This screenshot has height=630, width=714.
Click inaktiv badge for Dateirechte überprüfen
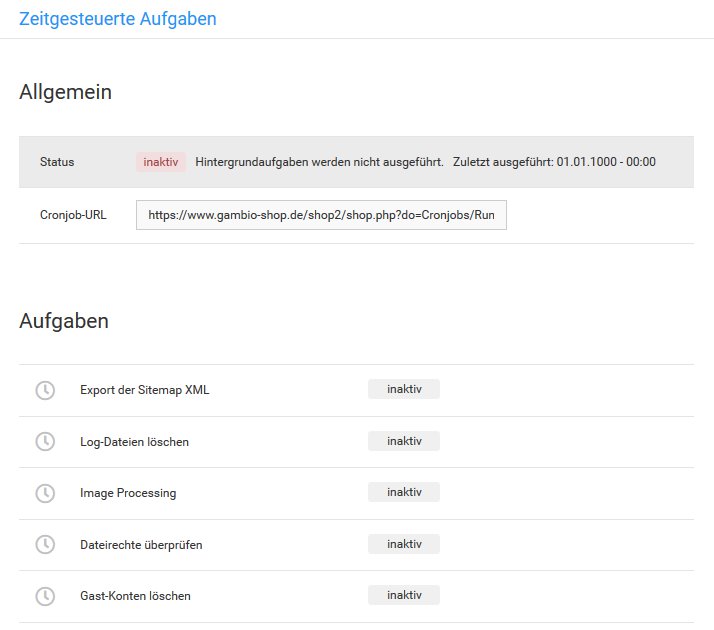(404, 544)
